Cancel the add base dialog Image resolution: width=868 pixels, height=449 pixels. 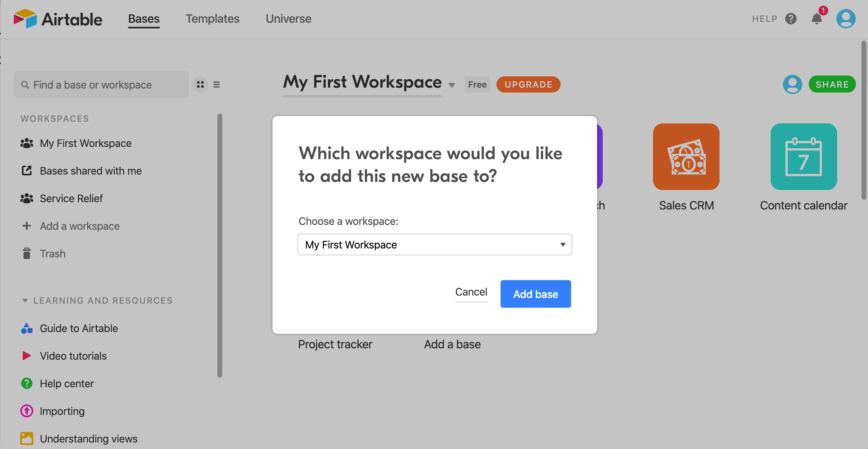[471, 292]
